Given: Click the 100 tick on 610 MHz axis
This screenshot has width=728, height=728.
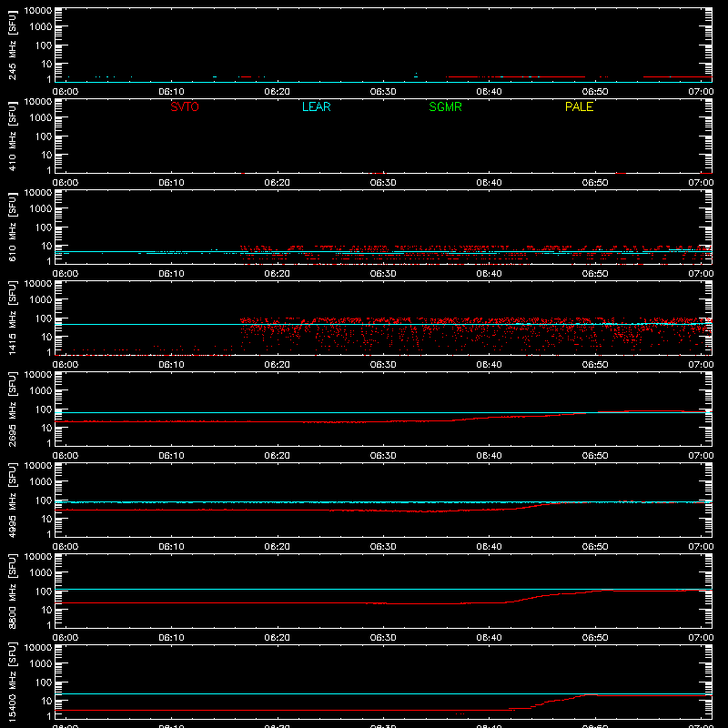Looking at the screenshot, I should [44, 227].
